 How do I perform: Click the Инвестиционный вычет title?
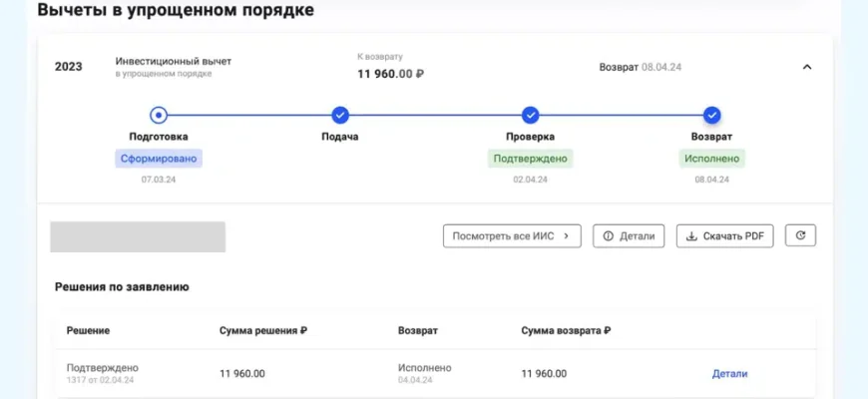173,61
